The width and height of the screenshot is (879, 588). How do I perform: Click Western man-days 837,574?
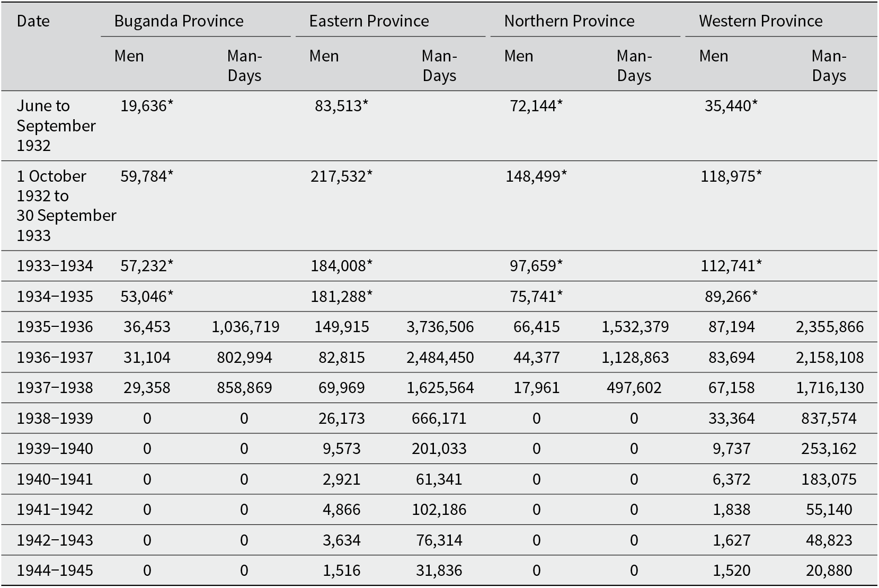pyautogui.click(x=829, y=418)
